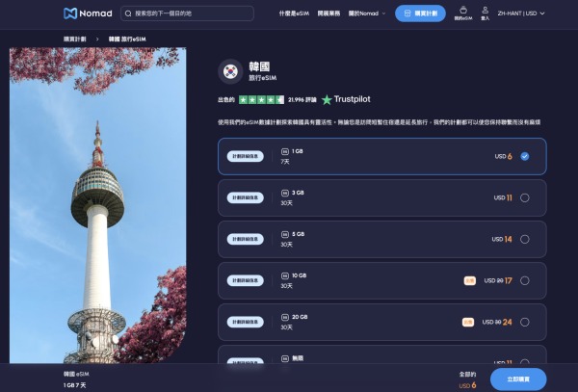Open my eSIM icon in header
The width and height of the screenshot is (578, 392).
pyautogui.click(x=463, y=13)
